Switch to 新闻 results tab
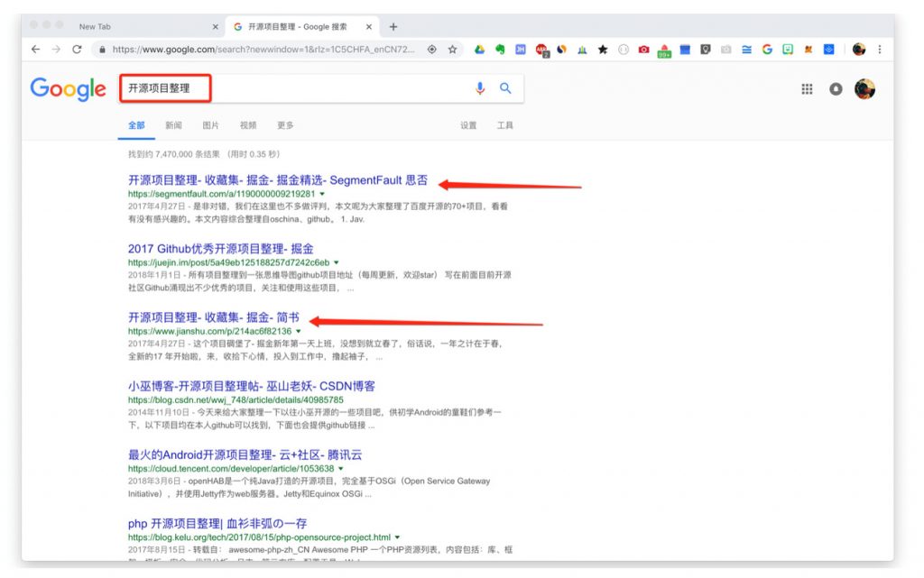The height and width of the screenshot is (578, 924). point(173,125)
